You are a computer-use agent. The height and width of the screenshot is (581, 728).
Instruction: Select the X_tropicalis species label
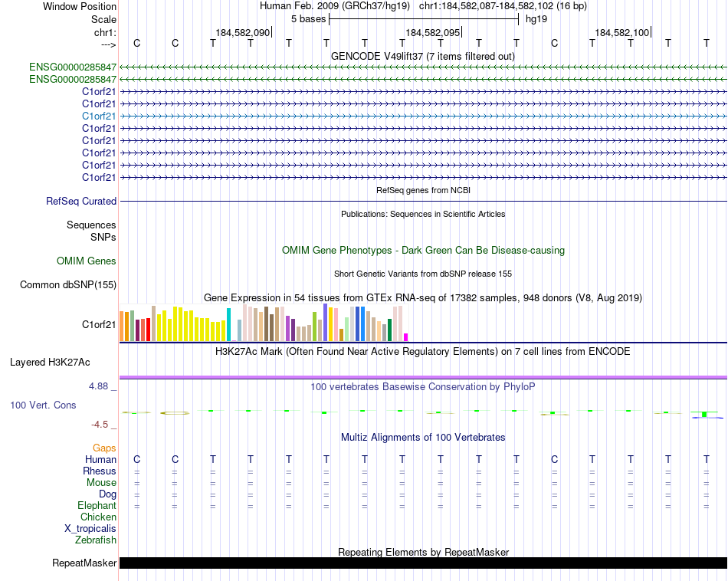90,529
